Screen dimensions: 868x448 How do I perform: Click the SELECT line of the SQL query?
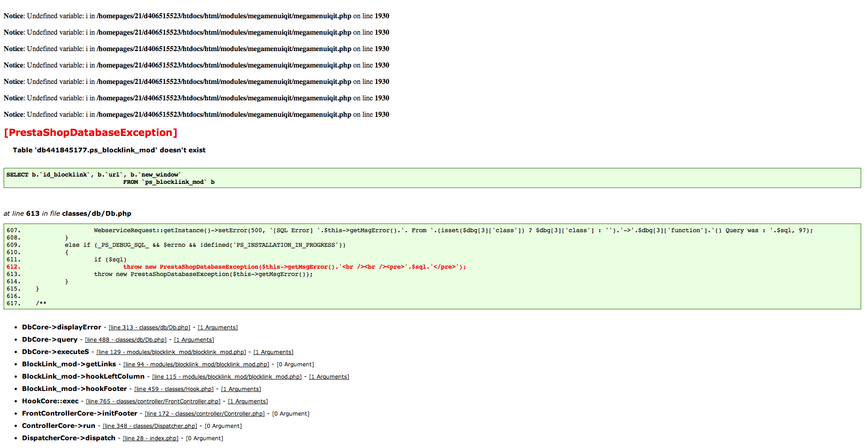(94, 175)
